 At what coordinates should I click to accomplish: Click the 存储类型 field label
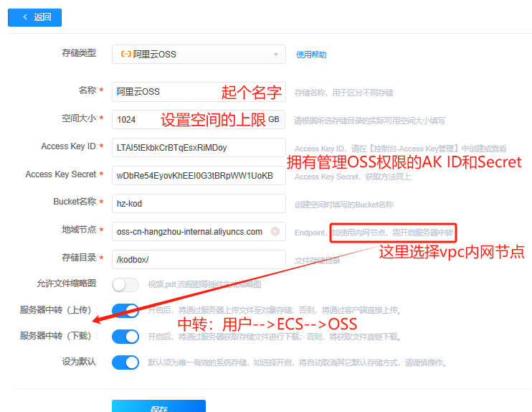pyautogui.click(x=79, y=53)
